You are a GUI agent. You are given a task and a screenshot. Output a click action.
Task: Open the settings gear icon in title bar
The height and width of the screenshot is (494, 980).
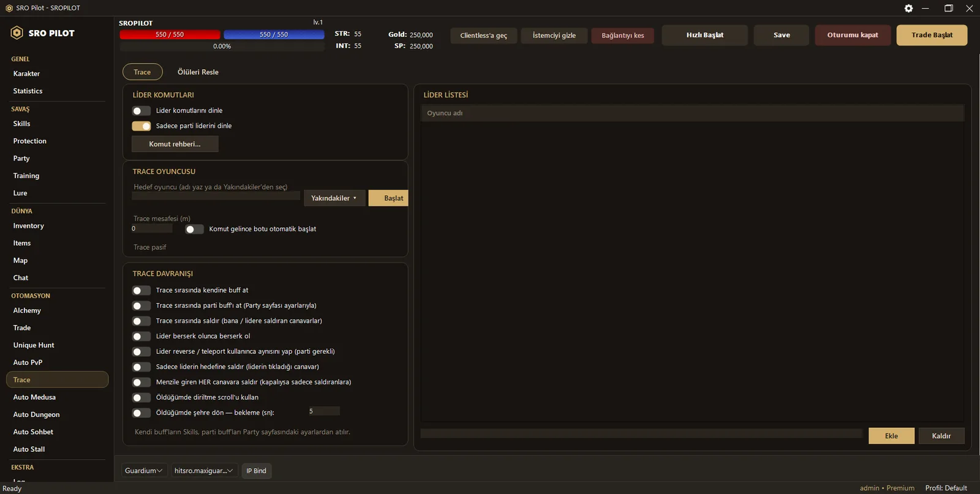point(908,8)
